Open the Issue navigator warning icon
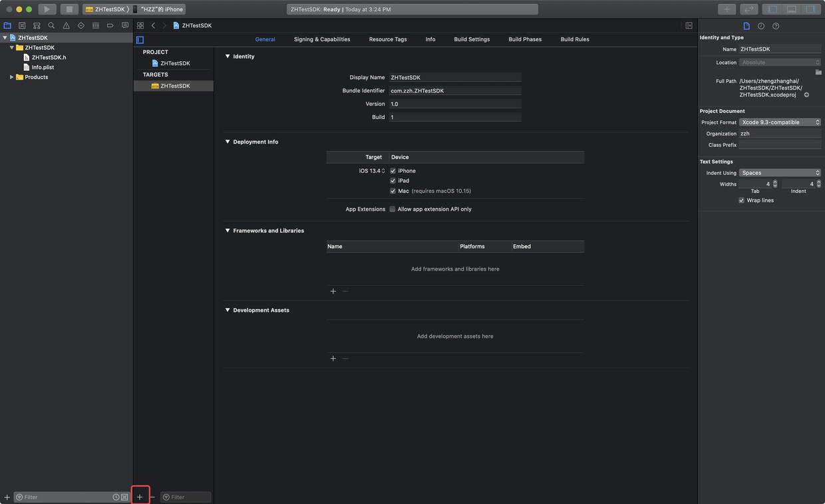The width and height of the screenshot is (825, 504). pos(66,25)
